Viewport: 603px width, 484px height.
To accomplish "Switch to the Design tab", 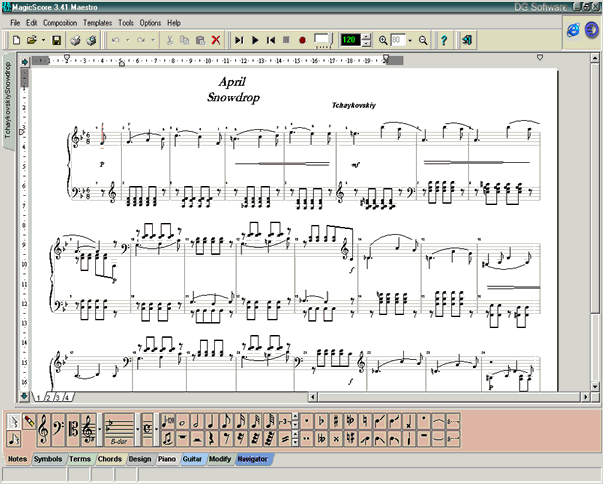I will (140, 459).
